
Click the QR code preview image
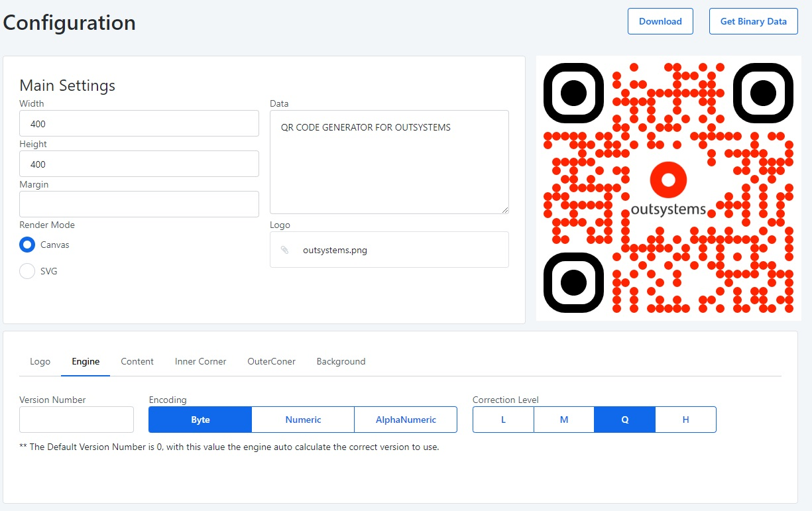[668, 187]
